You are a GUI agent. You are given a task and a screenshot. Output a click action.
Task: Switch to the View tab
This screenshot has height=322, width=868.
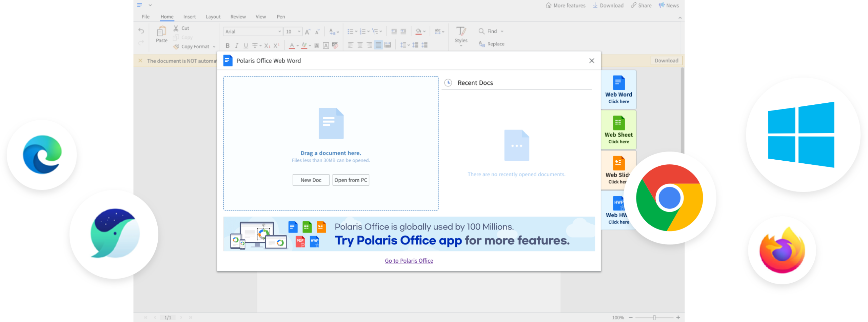click(x=260, y=17)
